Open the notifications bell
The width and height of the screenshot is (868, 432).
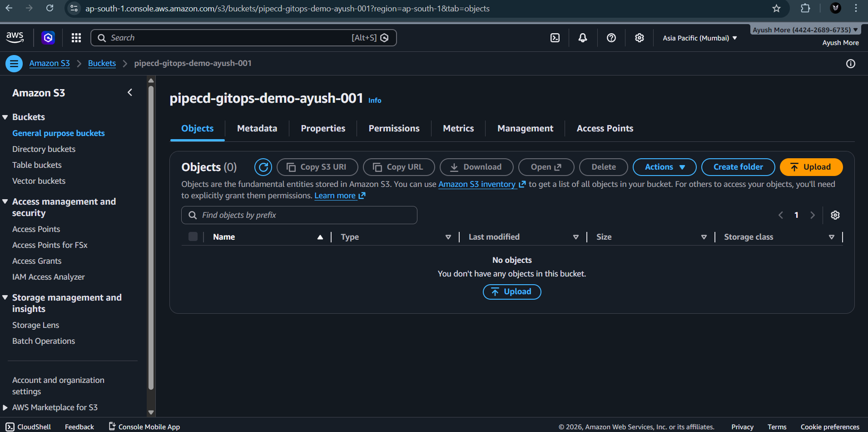pos(583,38)
